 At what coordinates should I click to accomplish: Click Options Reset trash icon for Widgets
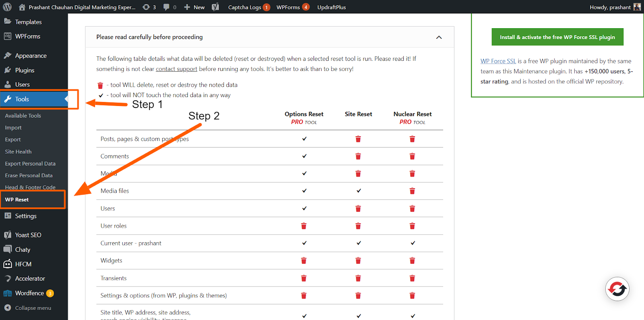[x=304, y=261]
